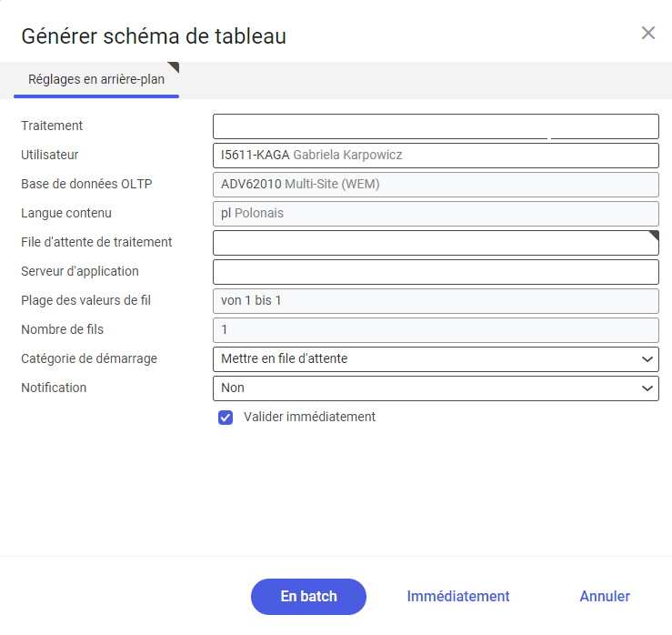
Task: Click the En batch button
Action: 308,597
